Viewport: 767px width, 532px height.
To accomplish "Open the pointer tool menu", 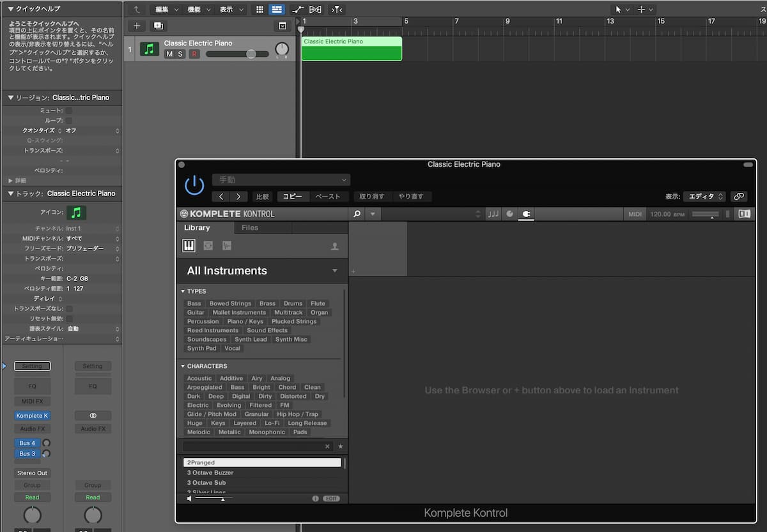I will click(x=621, y=10).
